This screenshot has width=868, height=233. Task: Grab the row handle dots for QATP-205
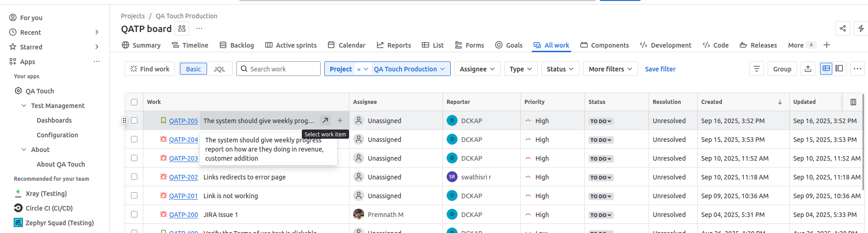coord(124,120)
